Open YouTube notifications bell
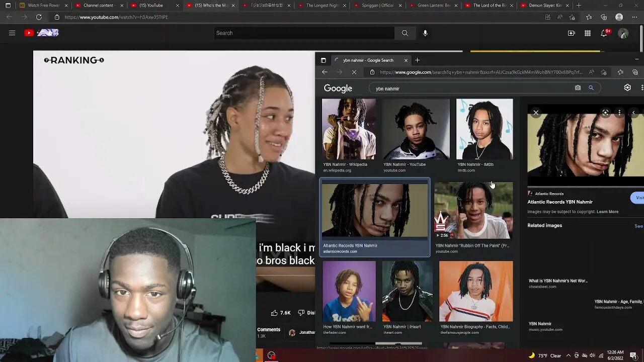This screenshot has width=644, height=362. (x=604, y=33)
